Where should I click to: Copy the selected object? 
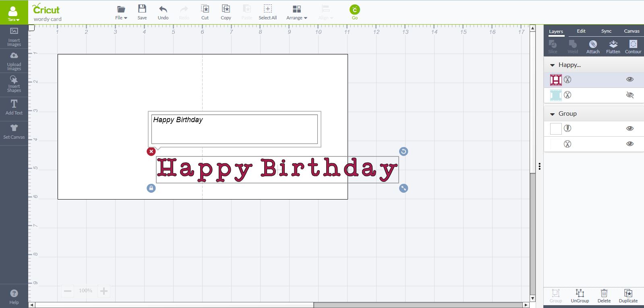[x=226, y=12]
